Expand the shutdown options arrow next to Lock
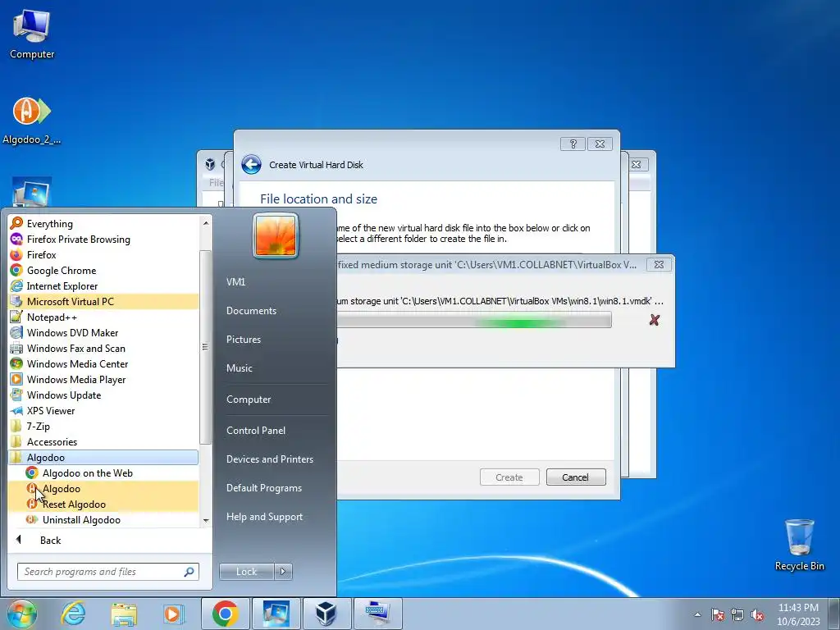 283,572
